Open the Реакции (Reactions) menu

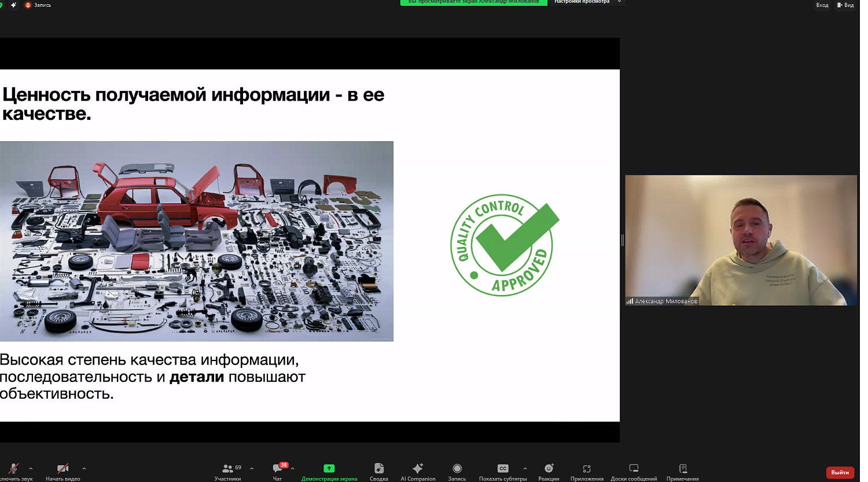[548, 470]
